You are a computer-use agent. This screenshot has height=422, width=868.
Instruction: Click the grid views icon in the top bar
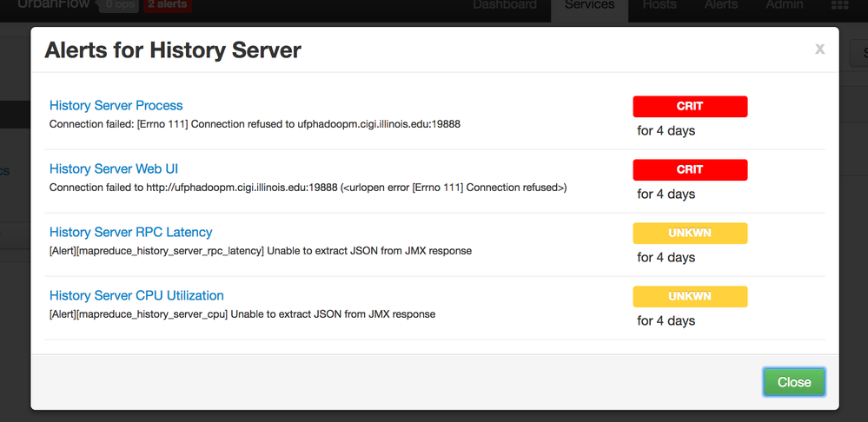pos(839,6)
